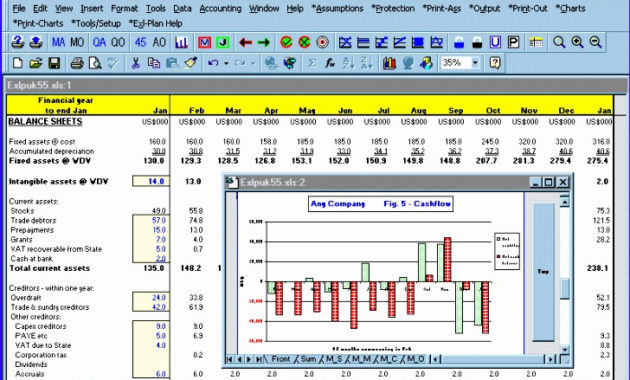Select the Trade debtors 57.0 input cell
Image resolution: width=630 pixels, height=380 pixels.
click(151, 221)
